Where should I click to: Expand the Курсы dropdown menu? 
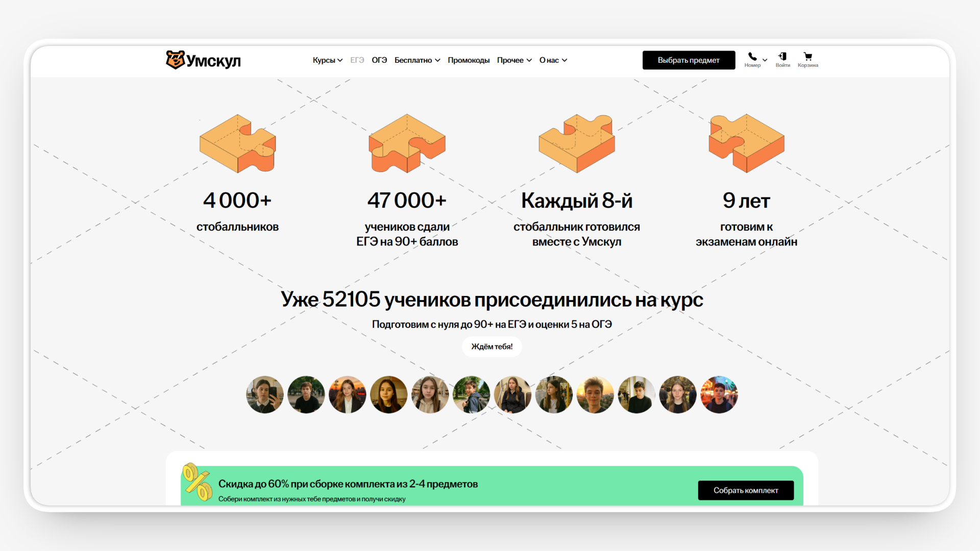pos(328,60)
